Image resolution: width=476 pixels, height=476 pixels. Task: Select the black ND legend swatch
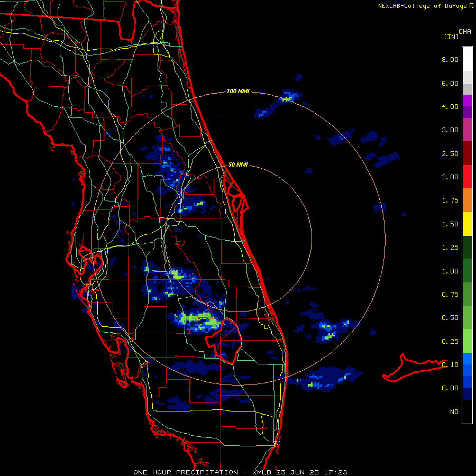point(467,411)
